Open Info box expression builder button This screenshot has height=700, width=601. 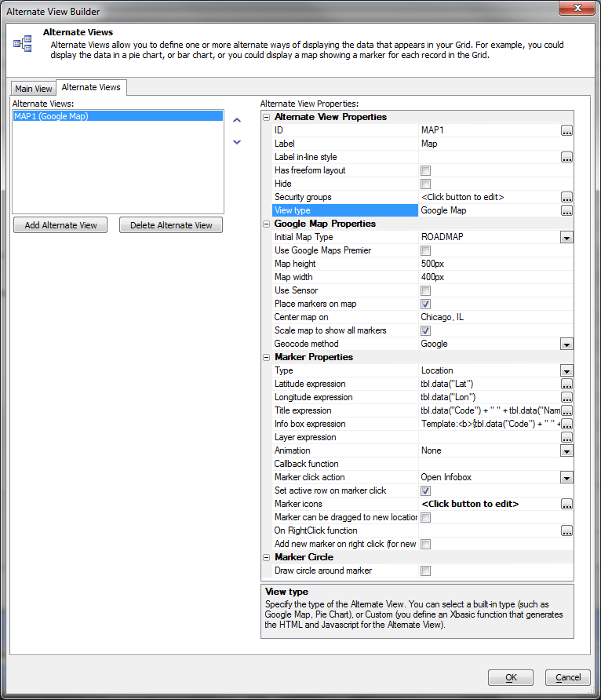click(566, 424)
